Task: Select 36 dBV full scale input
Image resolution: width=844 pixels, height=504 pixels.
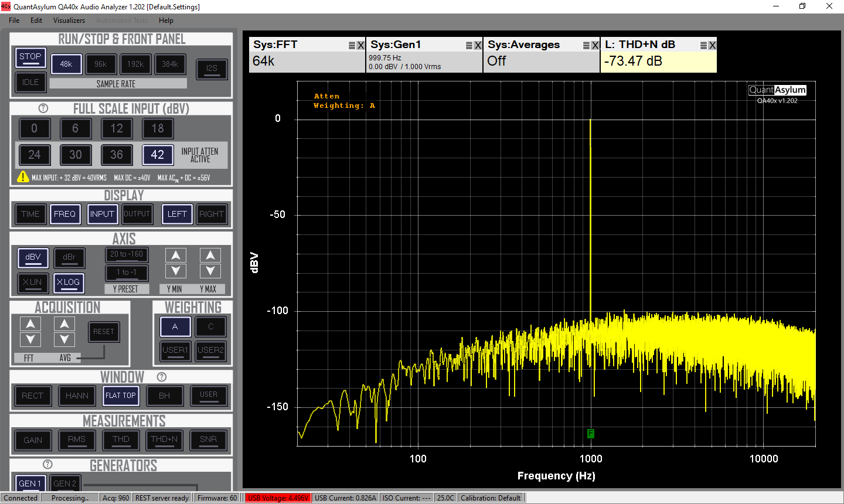Action: [x=117, y=155]
